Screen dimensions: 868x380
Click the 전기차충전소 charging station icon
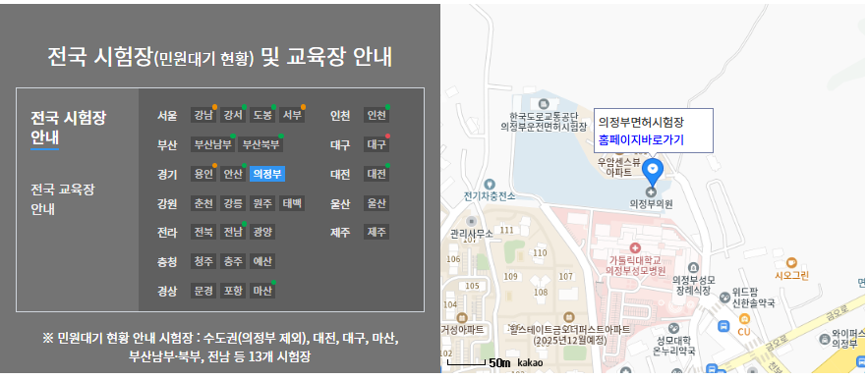489,184
